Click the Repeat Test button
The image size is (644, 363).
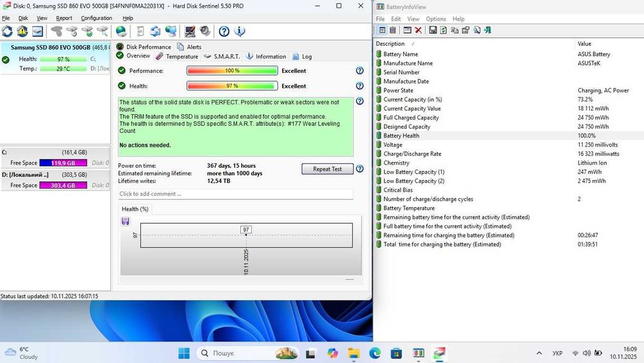click(327, 169)
